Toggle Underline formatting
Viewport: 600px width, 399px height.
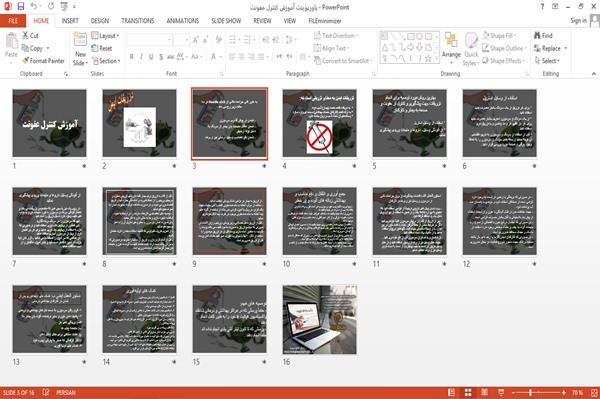coord(151,57)
